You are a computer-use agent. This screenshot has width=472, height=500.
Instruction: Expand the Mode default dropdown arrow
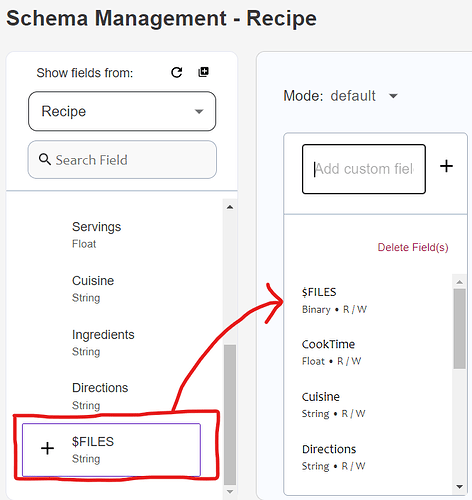pyautogui.click(x=393, y=96)
